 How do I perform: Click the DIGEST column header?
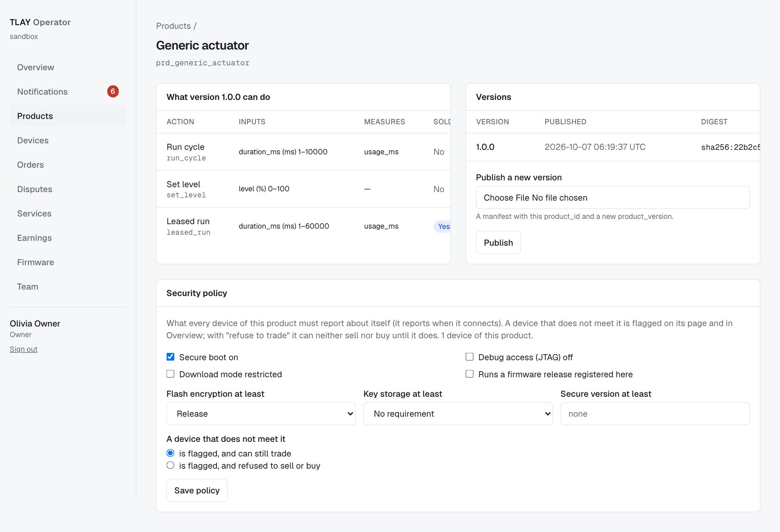click(714, 122)
